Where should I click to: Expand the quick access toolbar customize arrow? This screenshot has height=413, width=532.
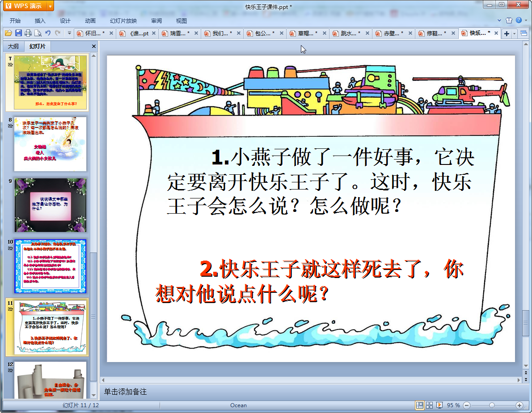69,33
